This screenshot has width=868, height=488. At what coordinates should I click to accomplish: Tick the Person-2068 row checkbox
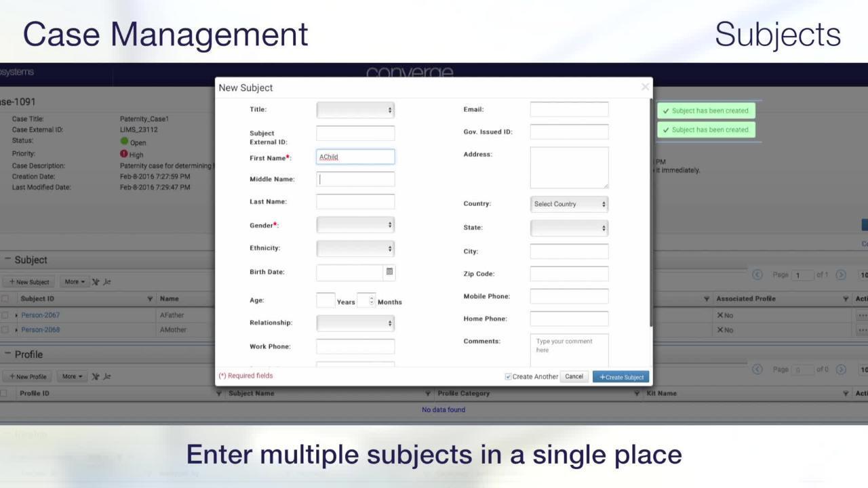click(5, 330)
